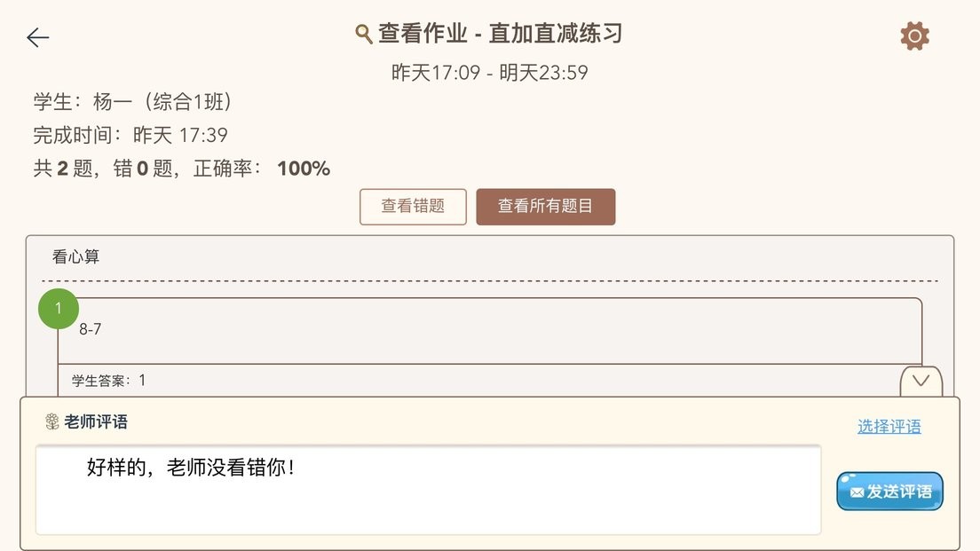Screen dimensions: 980x551
Task: Open the settings gear at top right
Action: pyautogui.click(x=913, y=36)
